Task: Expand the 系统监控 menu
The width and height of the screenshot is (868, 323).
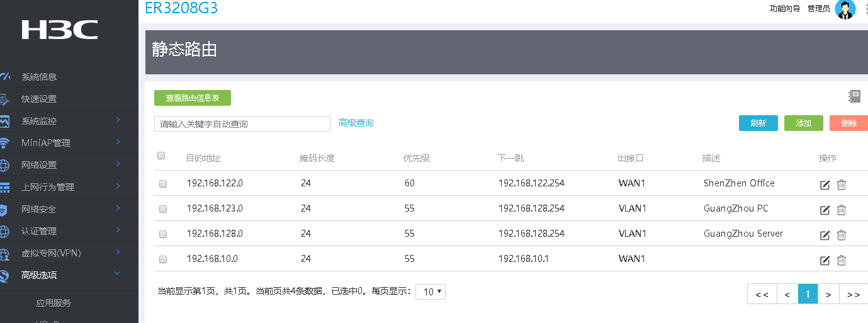Action: [x=69, y=121]
